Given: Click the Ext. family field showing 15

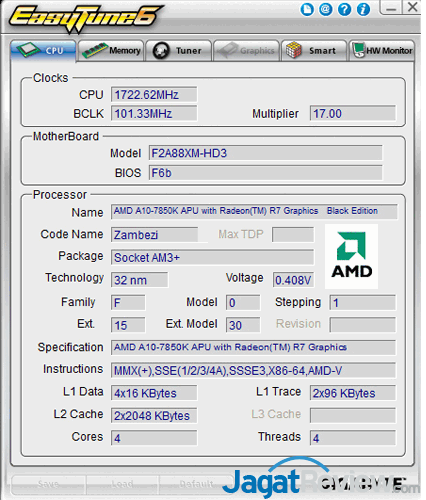Looking at the screenshot, I should [128, 325].
